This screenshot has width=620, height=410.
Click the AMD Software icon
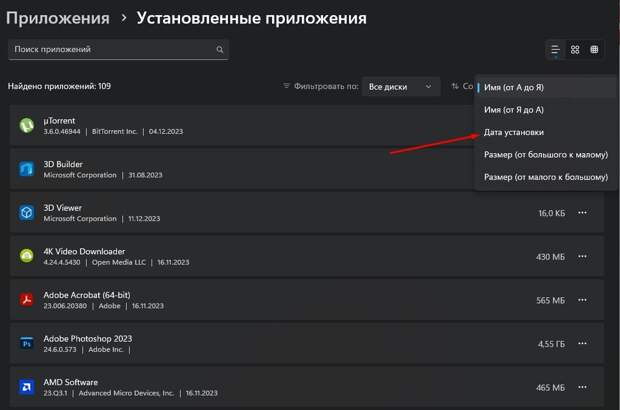27,386
